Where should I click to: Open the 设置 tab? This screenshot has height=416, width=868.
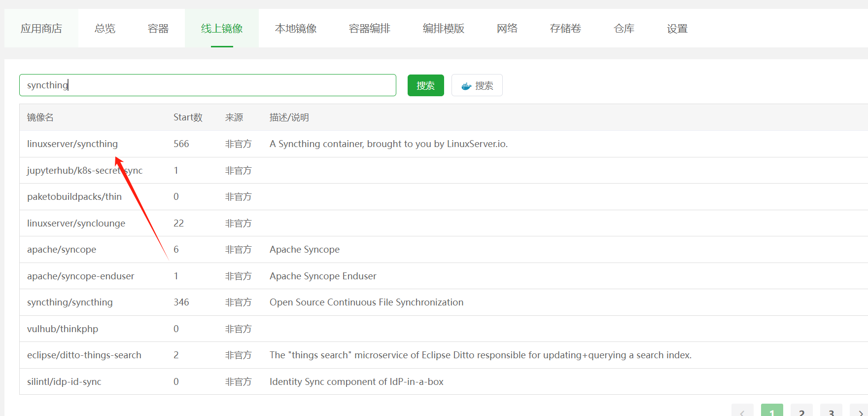[x=677, y=29]
